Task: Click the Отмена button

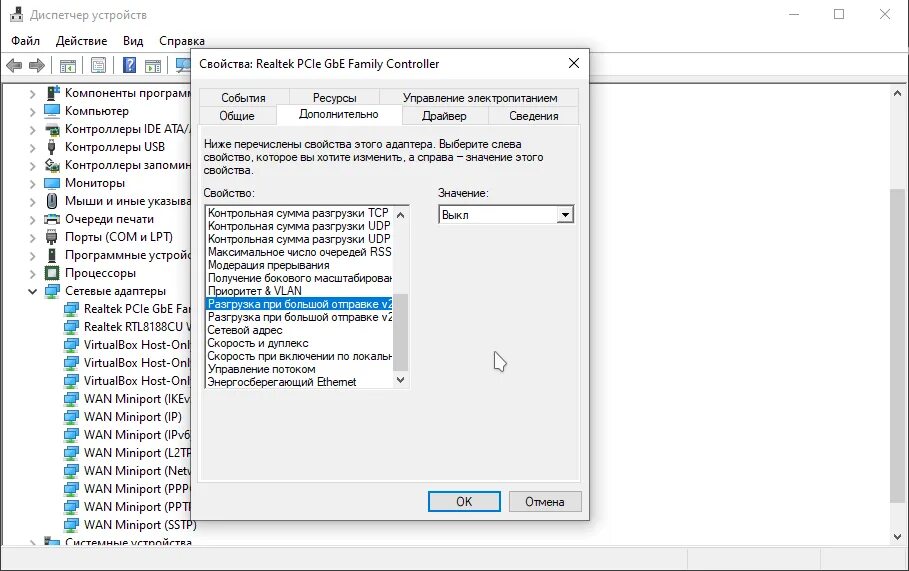Action: tap(544, 501)
